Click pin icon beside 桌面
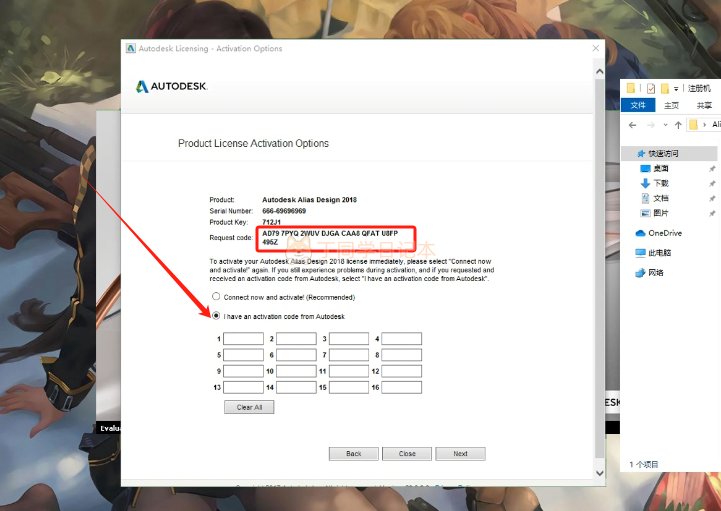 pyautogui.click(x=712, y=169)
